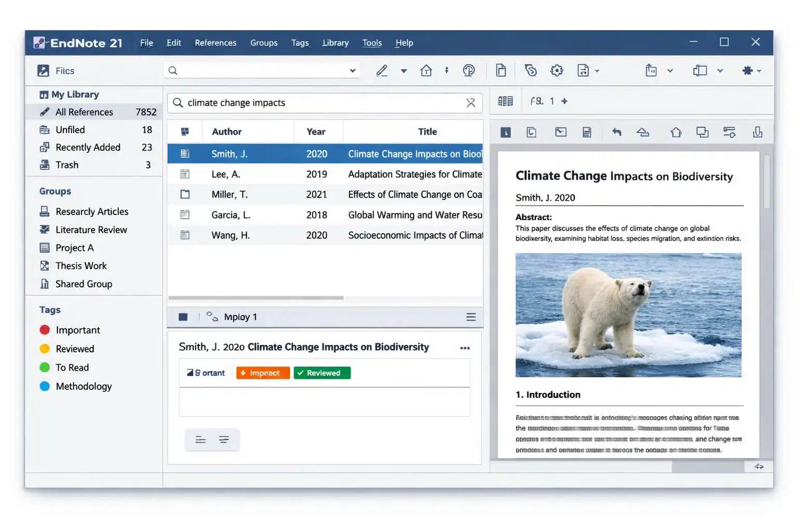
Task: Open the three-dots menu for Smith reference
Action: pyautogui.click(x=464, y=348)
